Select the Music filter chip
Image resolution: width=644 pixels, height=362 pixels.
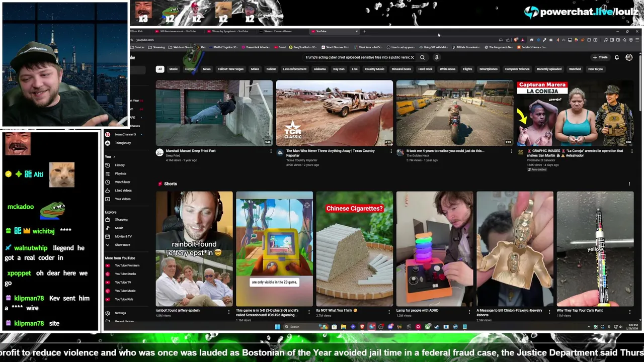174,69
